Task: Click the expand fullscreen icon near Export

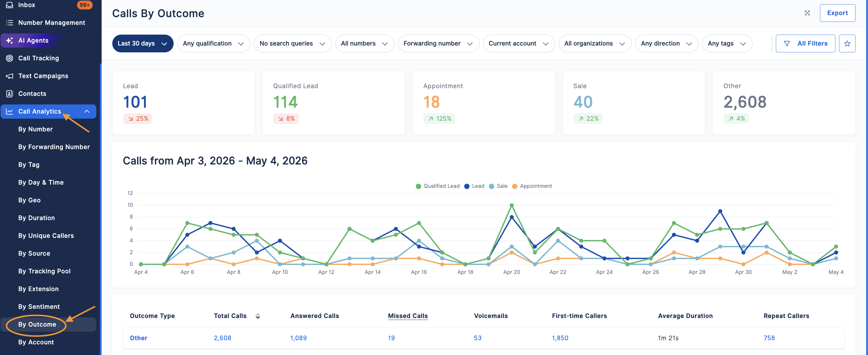Action: point(807,13)
